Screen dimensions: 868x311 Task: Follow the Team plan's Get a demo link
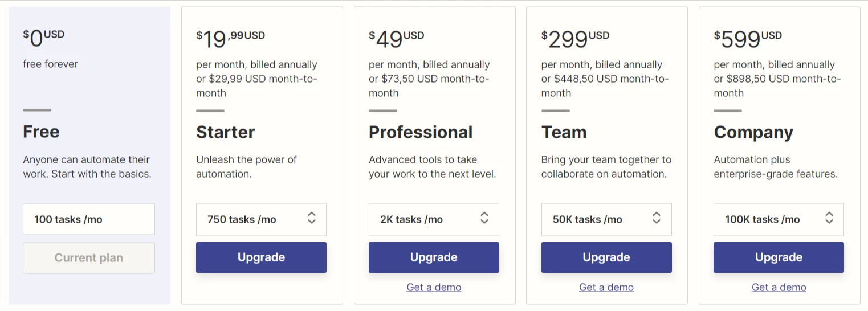(606, 287)
